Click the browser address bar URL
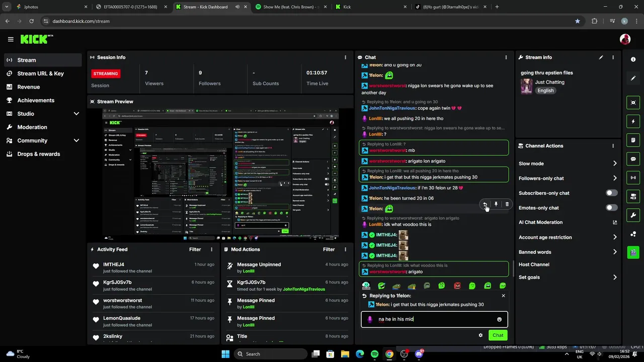Image resolution: width=644 pixels, height=362 pixels. click(81, 21)
